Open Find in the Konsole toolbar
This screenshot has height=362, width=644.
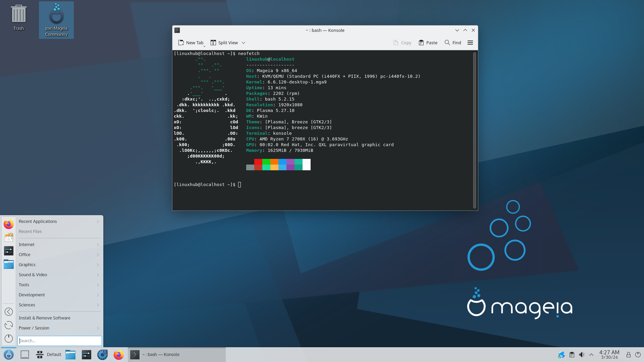453,43
